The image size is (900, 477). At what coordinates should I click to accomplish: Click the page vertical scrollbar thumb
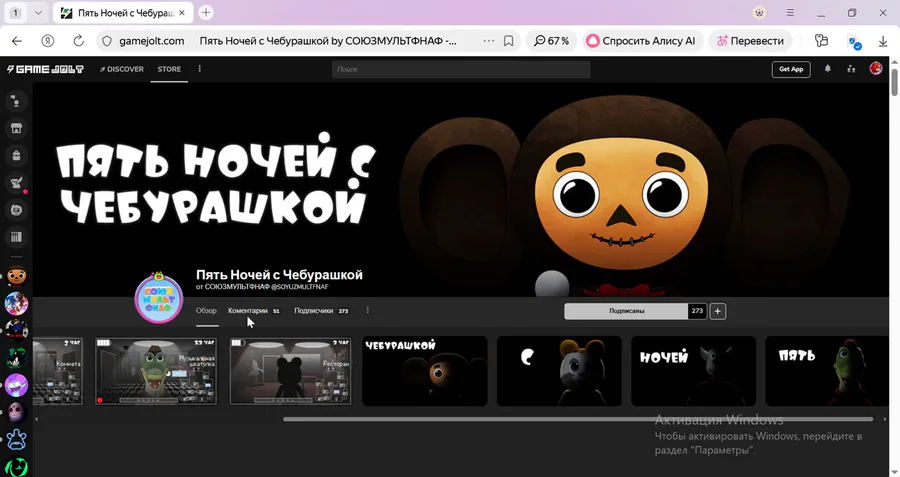[894, 82]
